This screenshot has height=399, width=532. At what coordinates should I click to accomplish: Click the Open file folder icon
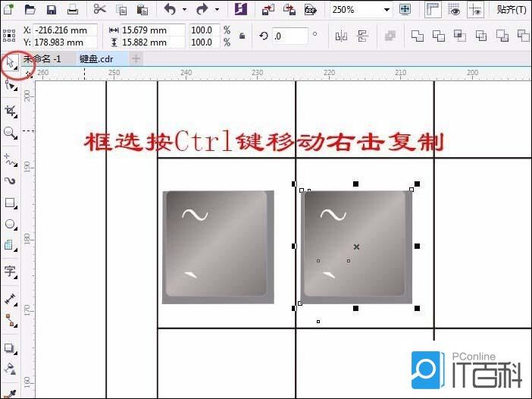(30, 9)
